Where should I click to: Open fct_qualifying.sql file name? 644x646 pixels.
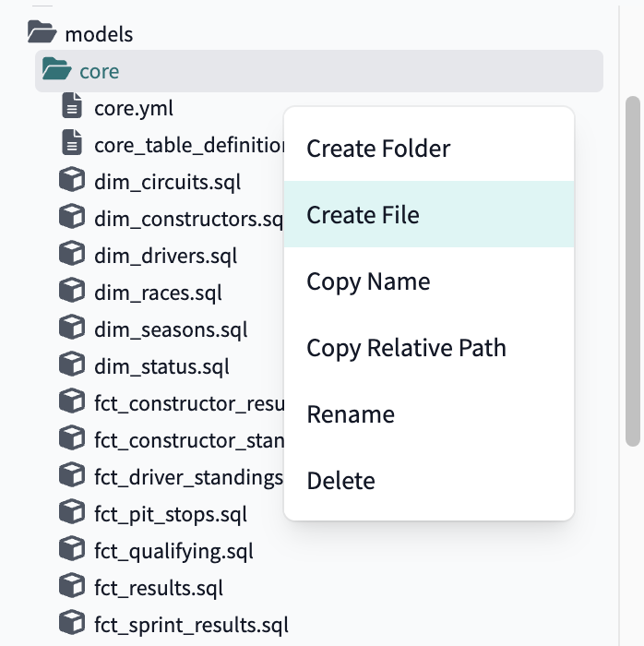tap(173, 551)
